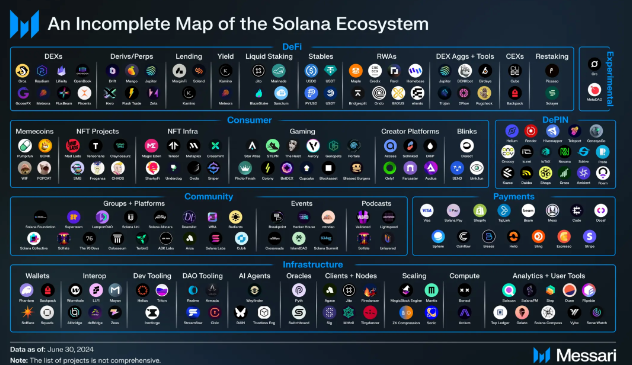Viewport: 632px width, 365px height.
Task: Click the map title text
Action: pos(238,24)
